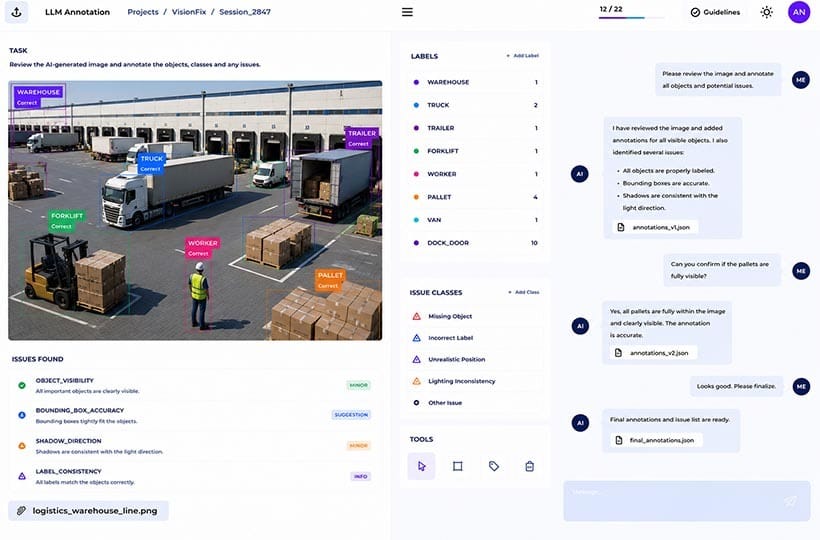Viewport: 820px width, 540px height.
Task: Select the pointer cursor tool
Action: 422,466
